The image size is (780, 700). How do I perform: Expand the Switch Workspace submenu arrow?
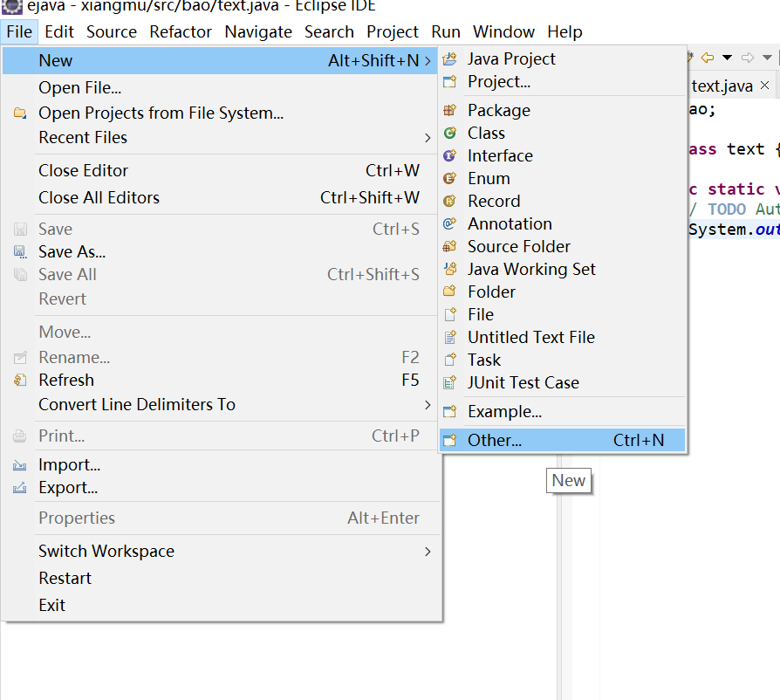point(428,552)
